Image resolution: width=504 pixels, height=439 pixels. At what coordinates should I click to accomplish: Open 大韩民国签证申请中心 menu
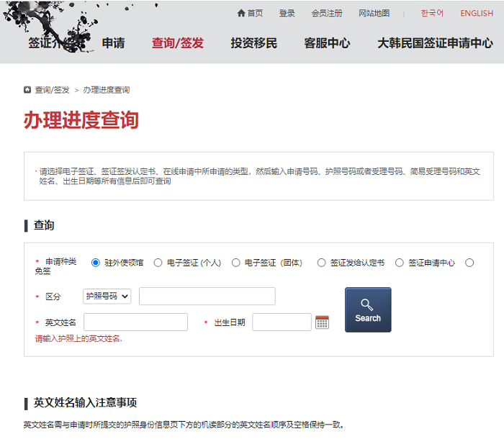click(x=435, y=43)
